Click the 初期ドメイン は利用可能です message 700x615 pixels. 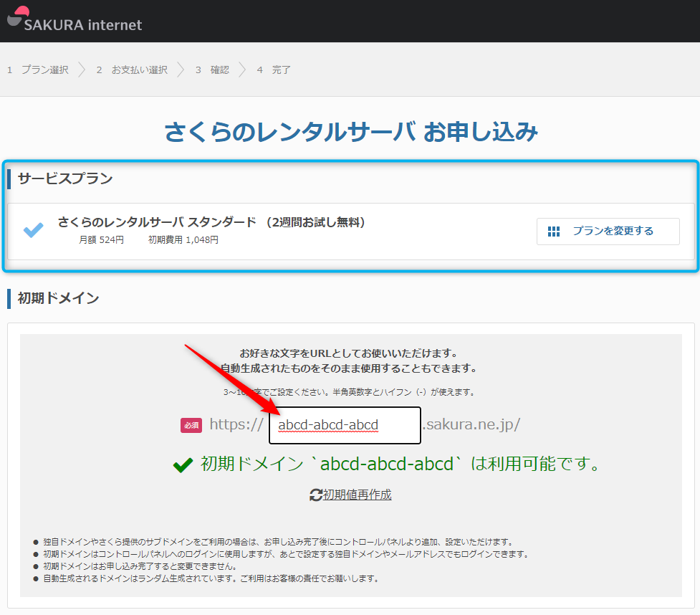(400, 464)
